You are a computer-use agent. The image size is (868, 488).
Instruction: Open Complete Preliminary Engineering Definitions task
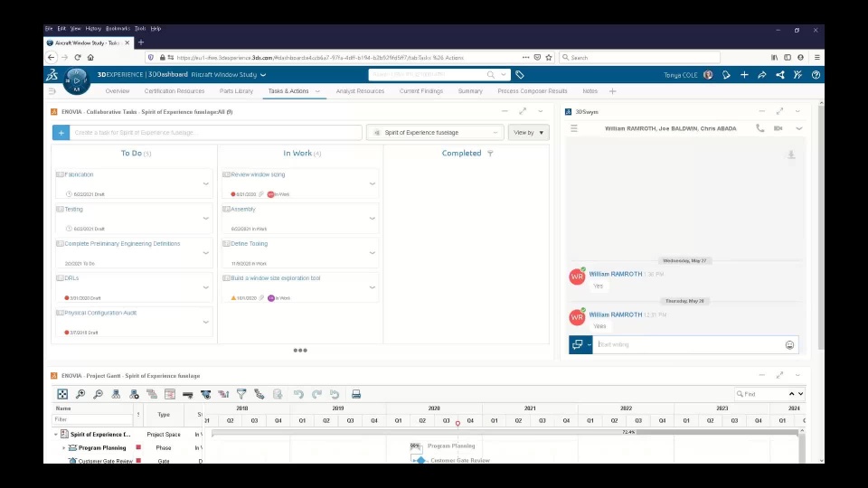click(x=122, y=243)
